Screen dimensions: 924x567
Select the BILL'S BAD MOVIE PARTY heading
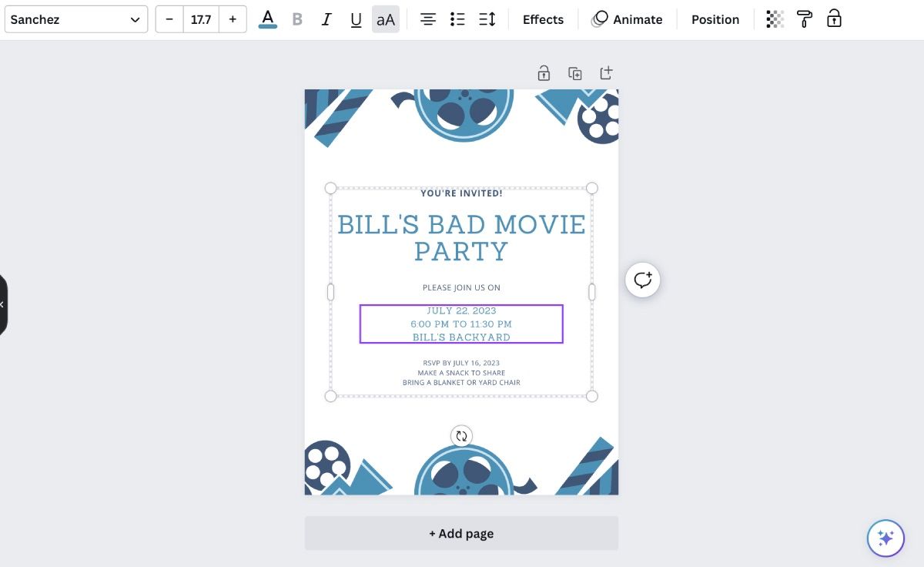point(461,237)
